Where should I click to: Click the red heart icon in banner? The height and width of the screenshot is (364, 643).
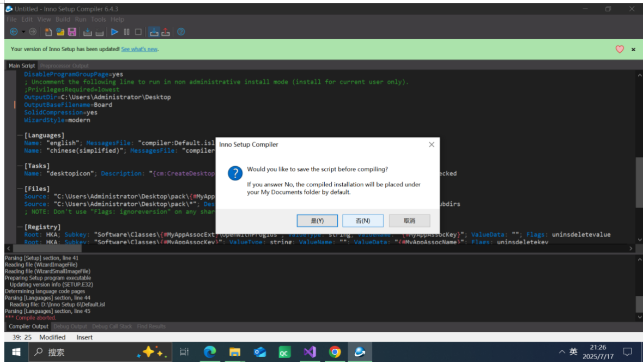620,49
